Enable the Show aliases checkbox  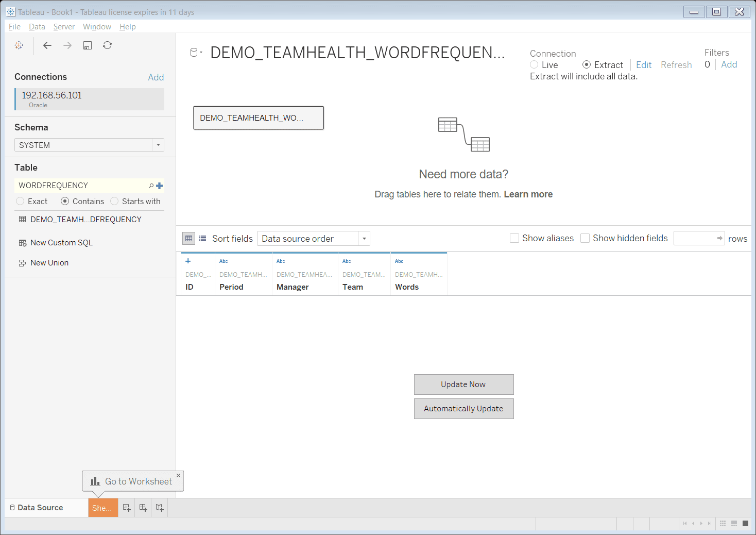tap(514, 238)
